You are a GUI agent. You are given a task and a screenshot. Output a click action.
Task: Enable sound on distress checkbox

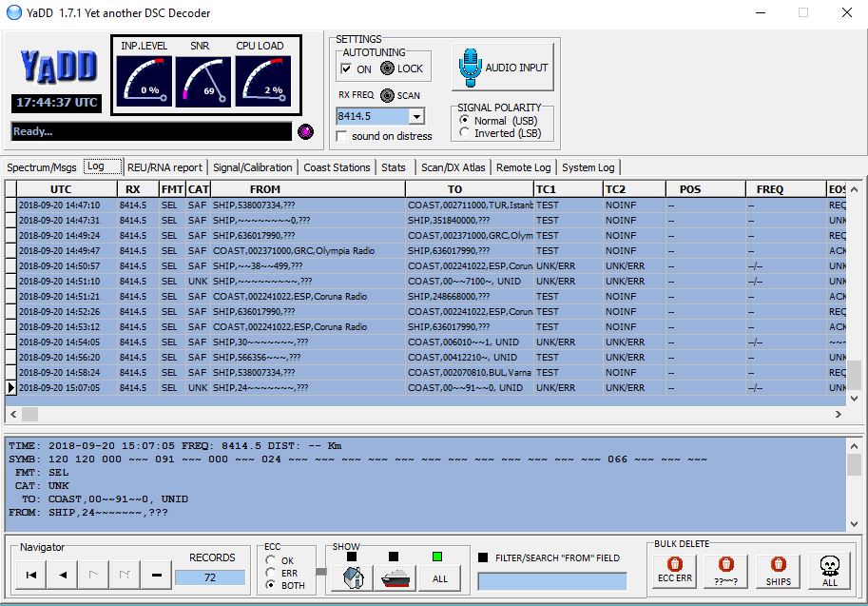click(342, 136)
